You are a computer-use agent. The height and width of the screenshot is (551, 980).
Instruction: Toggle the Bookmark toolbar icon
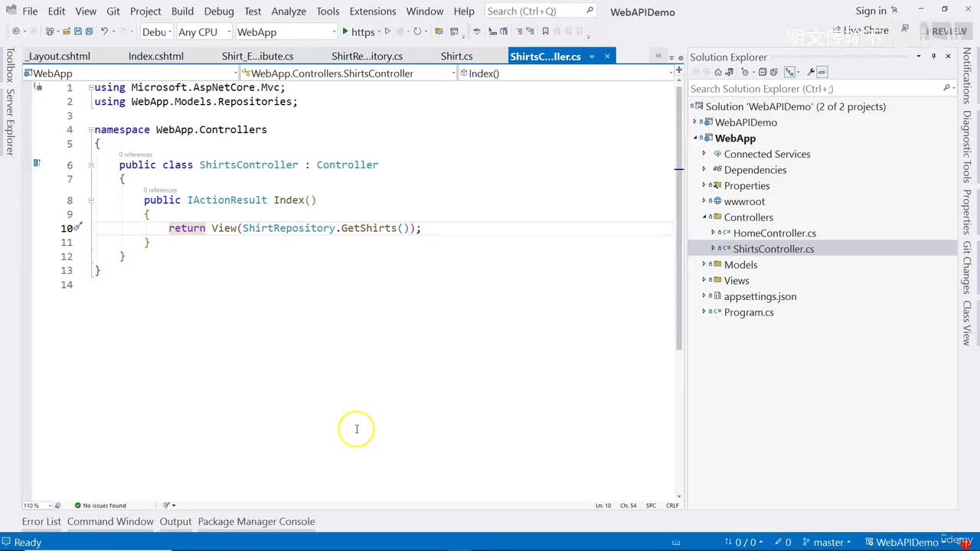(x=545, y=32)
